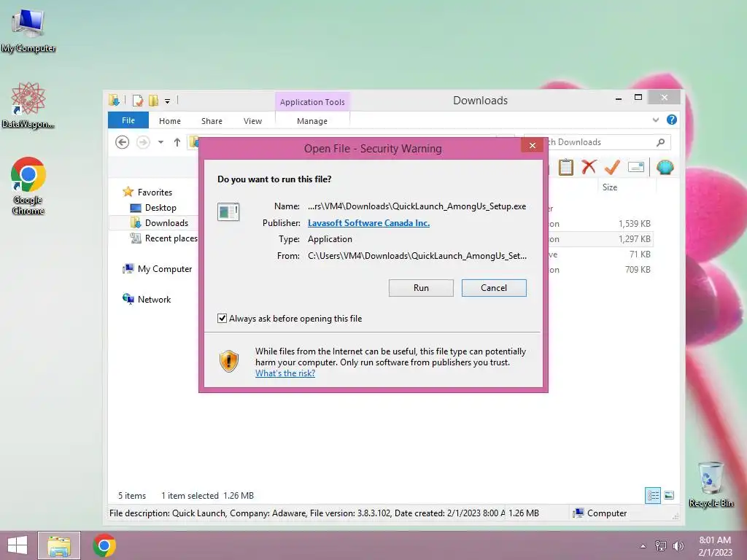Open Lavasoft Software Canada Inc. publisher link

coord(368,223)
